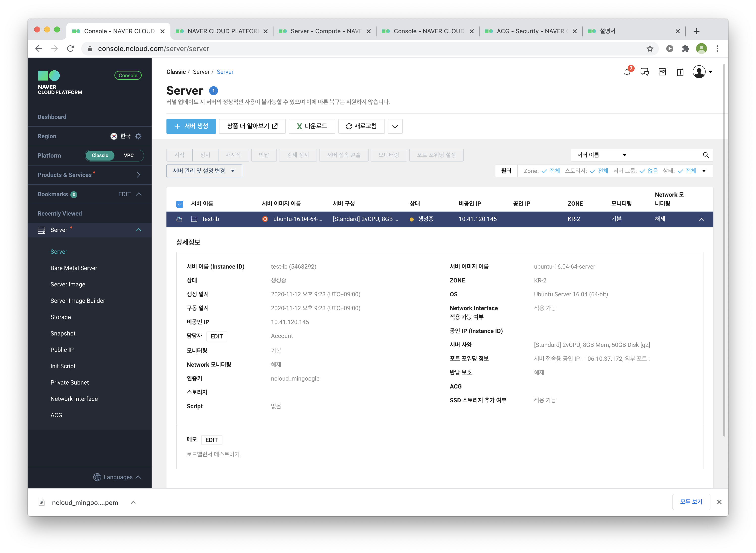Toggle the select-all servers checkbox

[x=180, y=204]
